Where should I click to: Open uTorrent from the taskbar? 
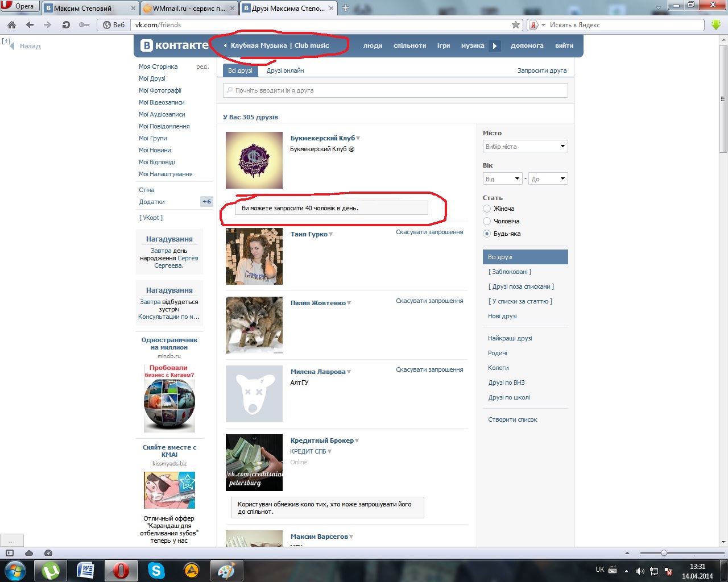51,570
